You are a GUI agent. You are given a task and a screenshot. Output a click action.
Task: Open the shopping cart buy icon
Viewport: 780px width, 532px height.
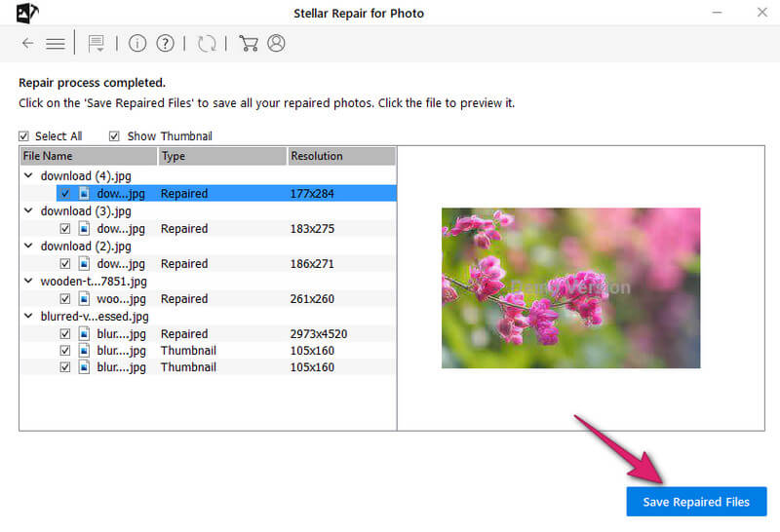[249, 43]
